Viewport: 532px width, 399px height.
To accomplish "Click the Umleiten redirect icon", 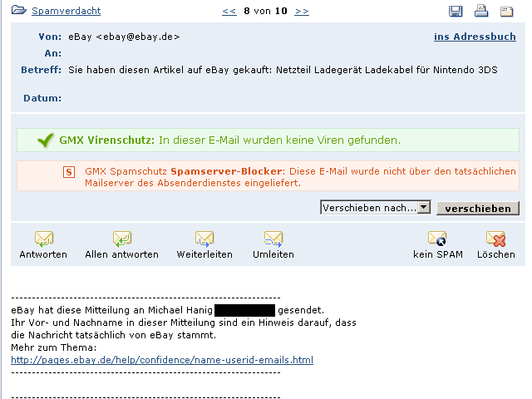I will click(x=273, y=239).
